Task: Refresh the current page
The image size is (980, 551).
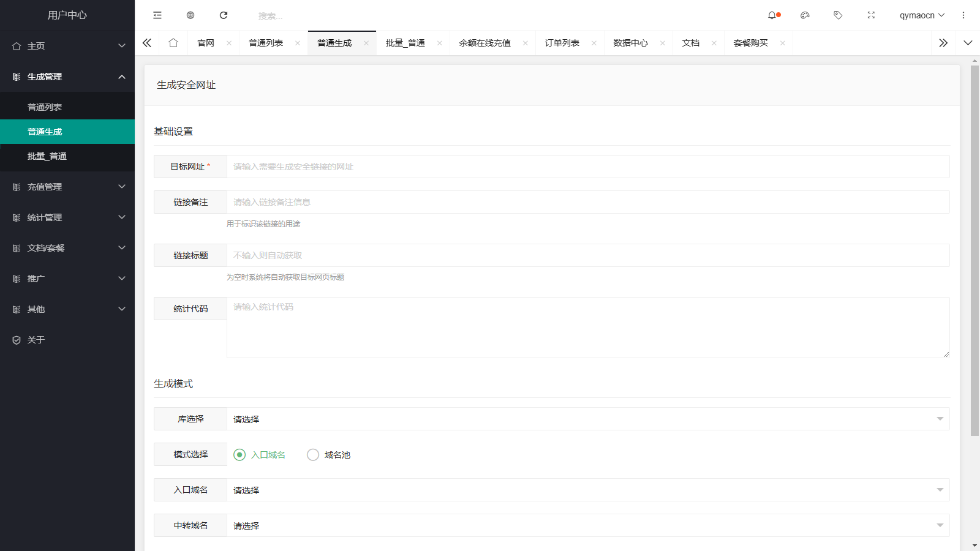Action: pos(224,15)
